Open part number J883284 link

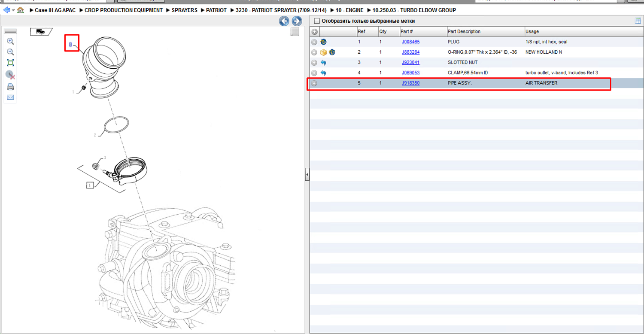click(x=410, y=52)
